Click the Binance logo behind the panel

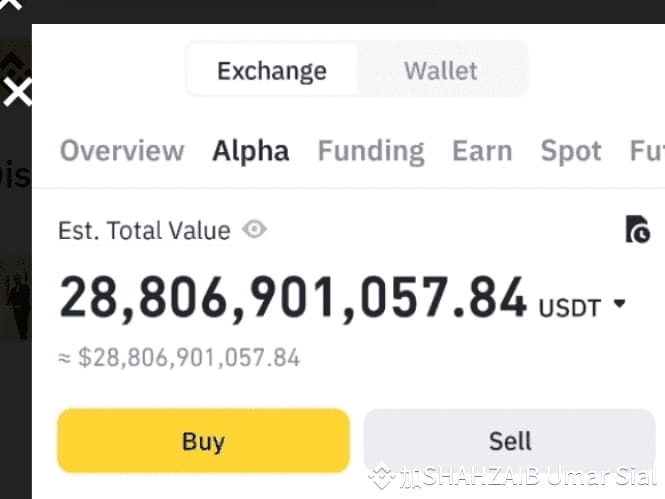15,59
